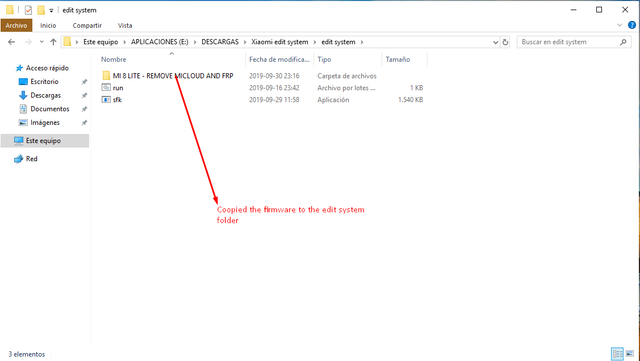Minimize the edit system window

click(x=573, y=9)
